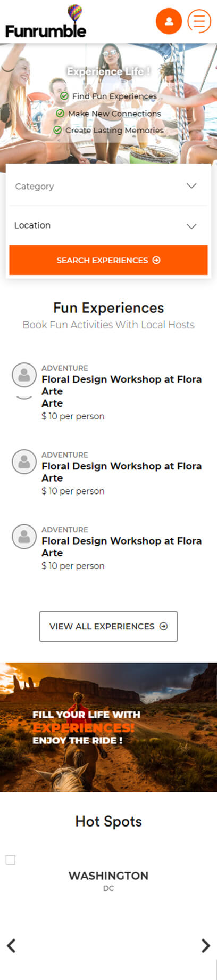The height and width of the screenshot is (980, 217).
Task: Click the first experience host avatar
Action: (x=24, y=375)
